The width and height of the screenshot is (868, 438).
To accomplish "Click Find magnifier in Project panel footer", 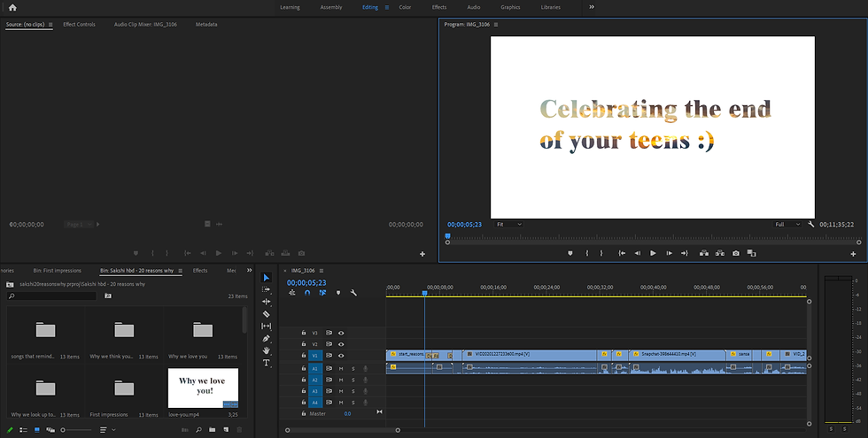I will coord(198,430).
